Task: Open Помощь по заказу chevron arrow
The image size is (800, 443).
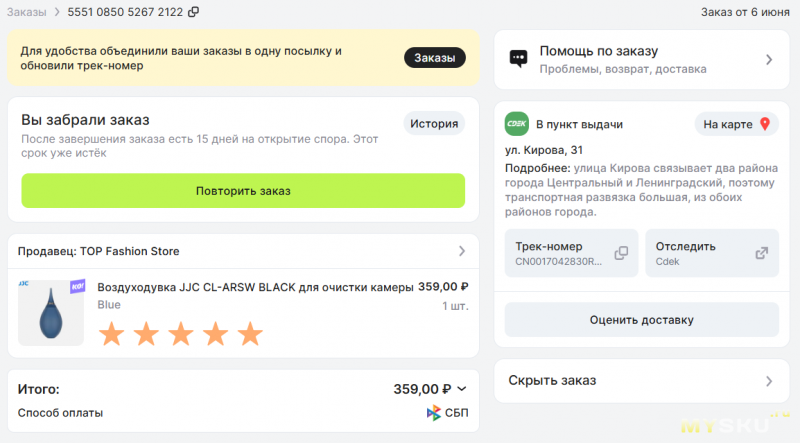Action: (769, 60)
